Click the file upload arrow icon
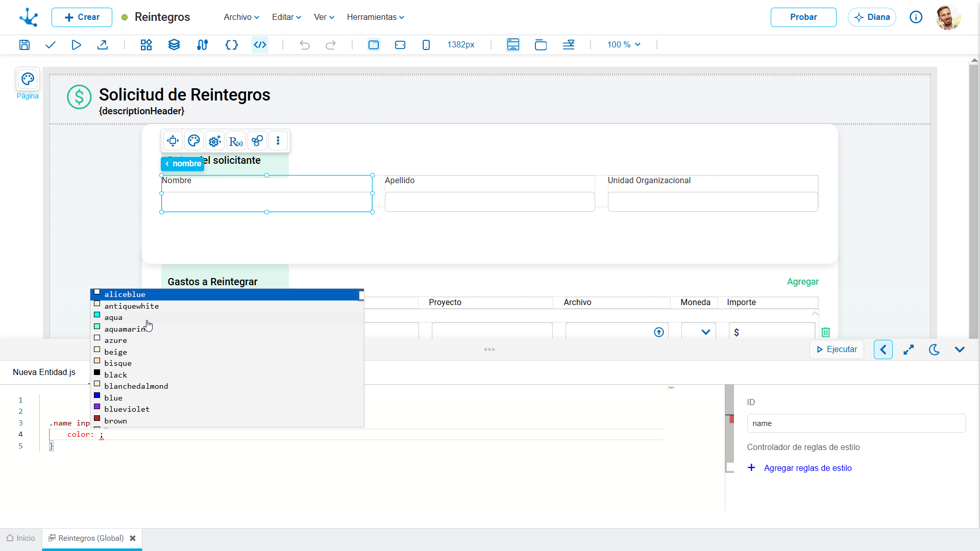Screen dimensions: 980x551 [659, 332]
